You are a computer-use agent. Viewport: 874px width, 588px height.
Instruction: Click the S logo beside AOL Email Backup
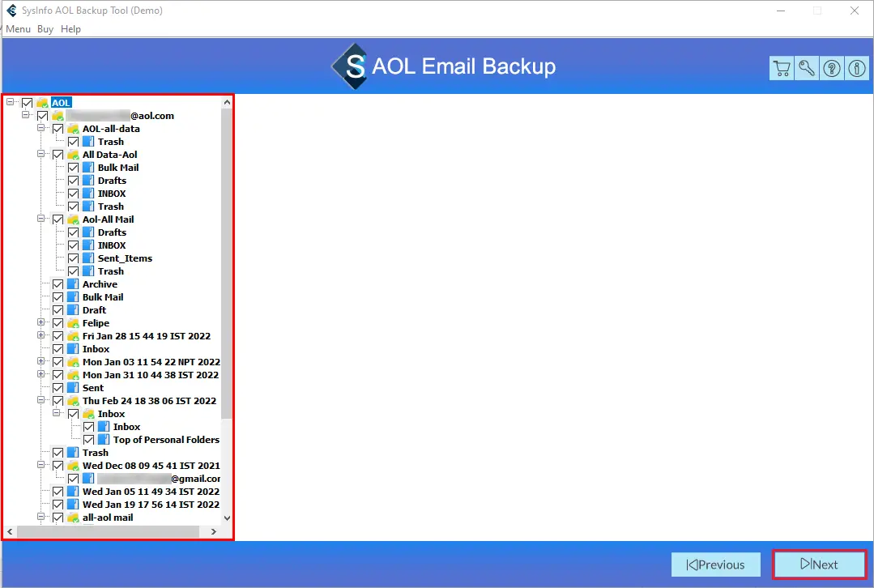(x=349, y=66)
